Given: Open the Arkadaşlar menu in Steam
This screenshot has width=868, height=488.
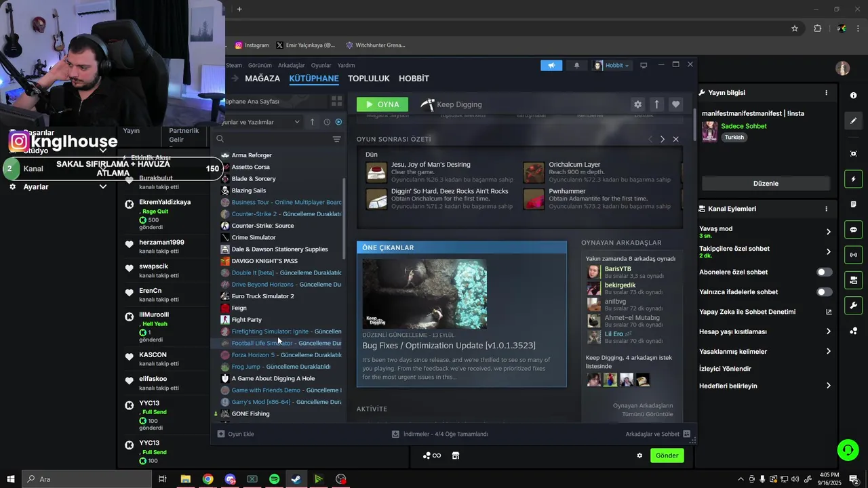Looking at the screenshot, I should coord(292,66).
